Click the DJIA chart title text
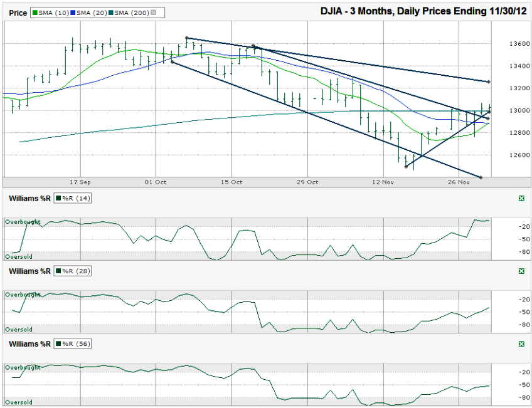532x408 pixels. click(x=423, y=11)
